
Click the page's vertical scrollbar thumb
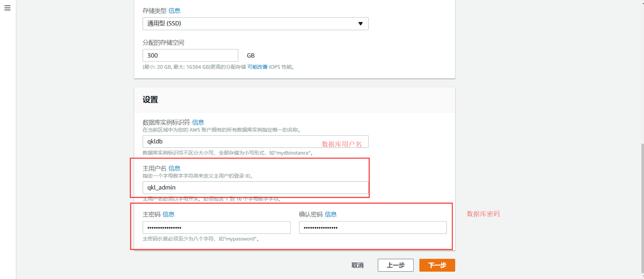[x=642, y=207]
